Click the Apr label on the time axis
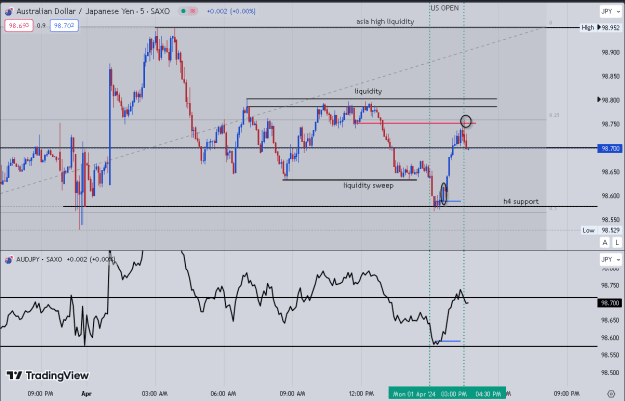The width and height of the screenshot is (625, 401). point(86,394)
